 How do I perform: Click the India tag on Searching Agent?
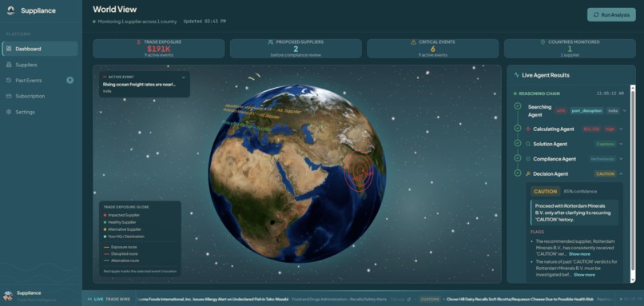click(x=613, y=110)
